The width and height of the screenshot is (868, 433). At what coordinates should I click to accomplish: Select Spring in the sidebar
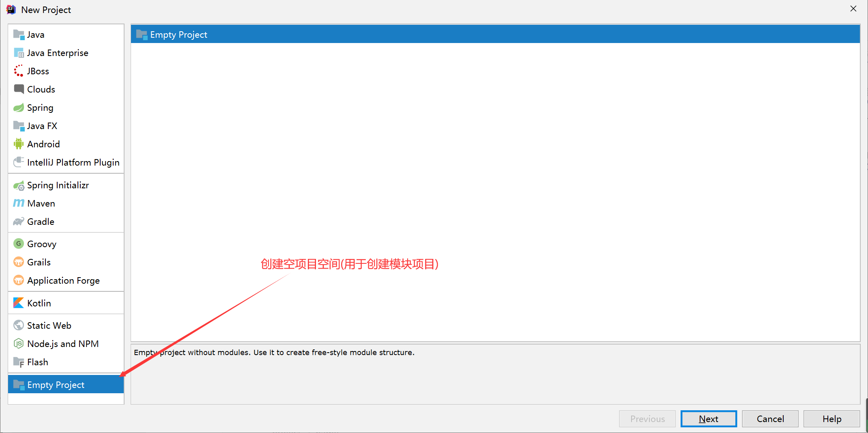coord(40,108)
